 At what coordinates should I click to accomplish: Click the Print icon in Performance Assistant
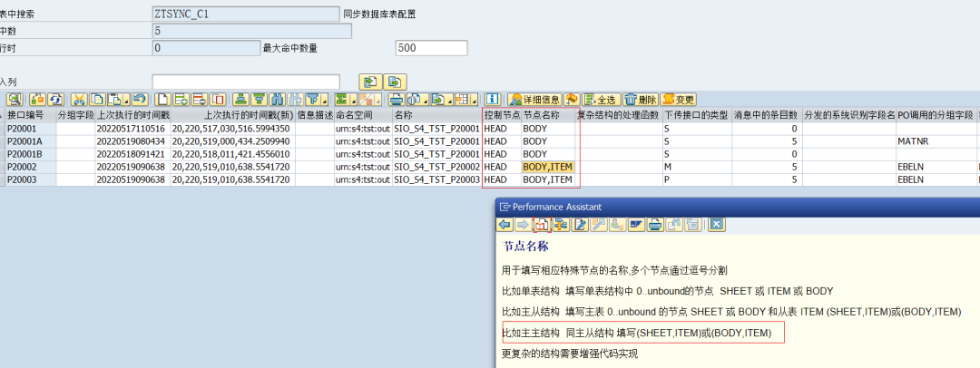[655, 225]
